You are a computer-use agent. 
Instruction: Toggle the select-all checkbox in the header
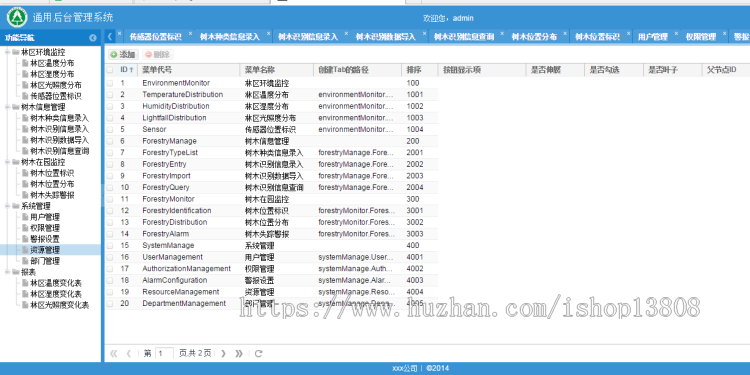tap(110, 70)
